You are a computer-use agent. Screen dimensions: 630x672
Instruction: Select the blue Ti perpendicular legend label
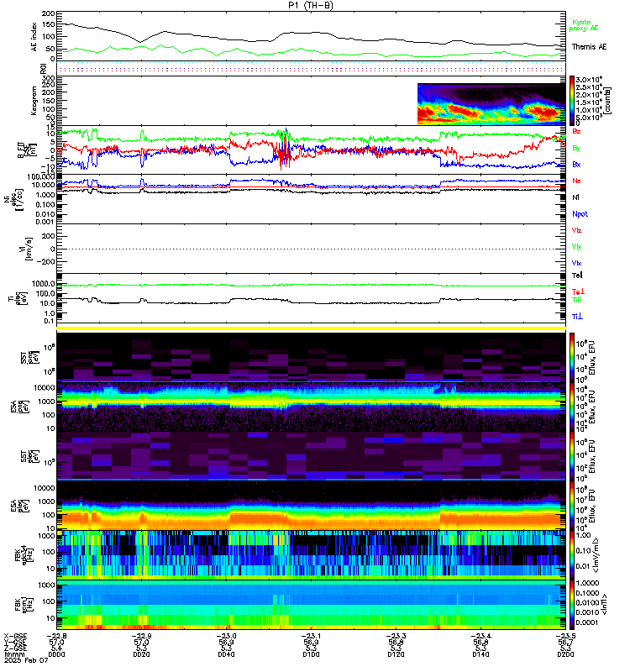click(577, 317)
